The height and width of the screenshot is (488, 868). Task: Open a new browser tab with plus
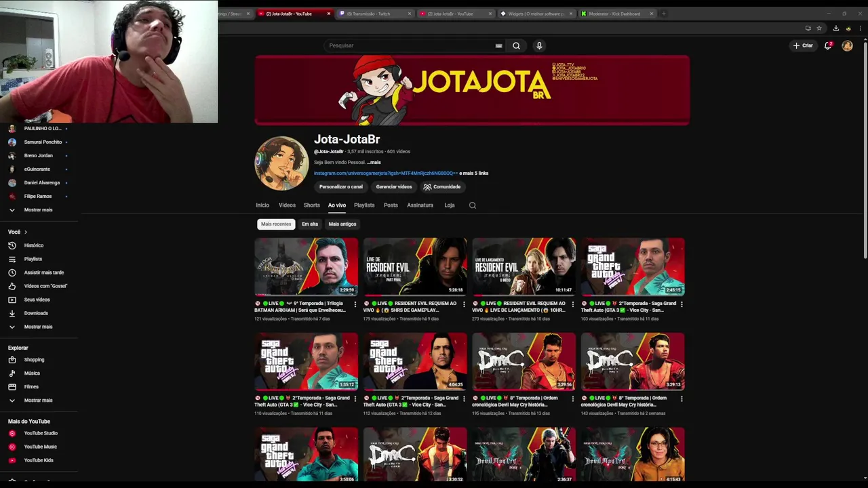664,14
